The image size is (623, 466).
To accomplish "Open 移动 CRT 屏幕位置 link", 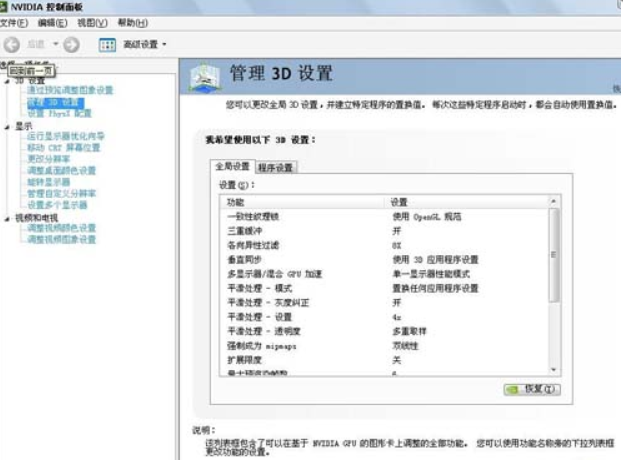I will 64,148.
